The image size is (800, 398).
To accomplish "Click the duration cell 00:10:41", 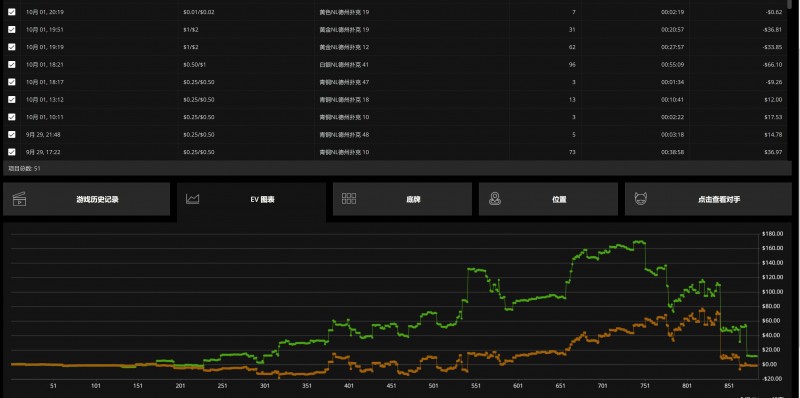I will 672,100.
